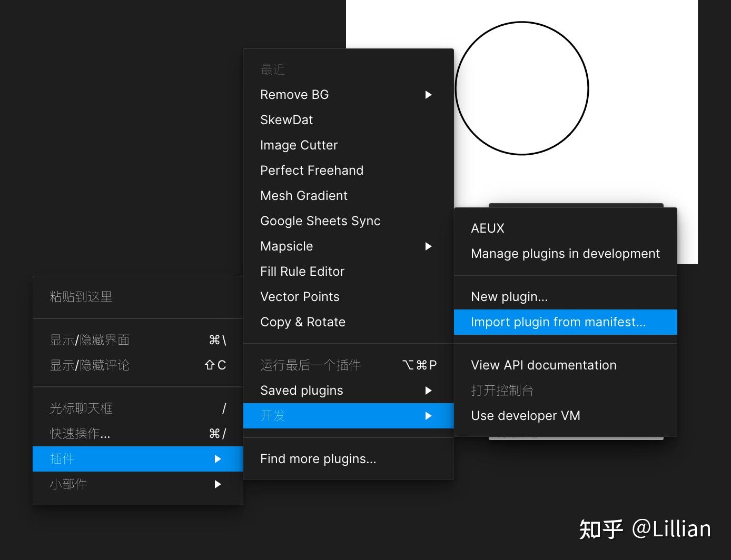Open the Perfect Freehand plugin
The height and width of the screenshot is (560, 731).
tap(312, 170)
